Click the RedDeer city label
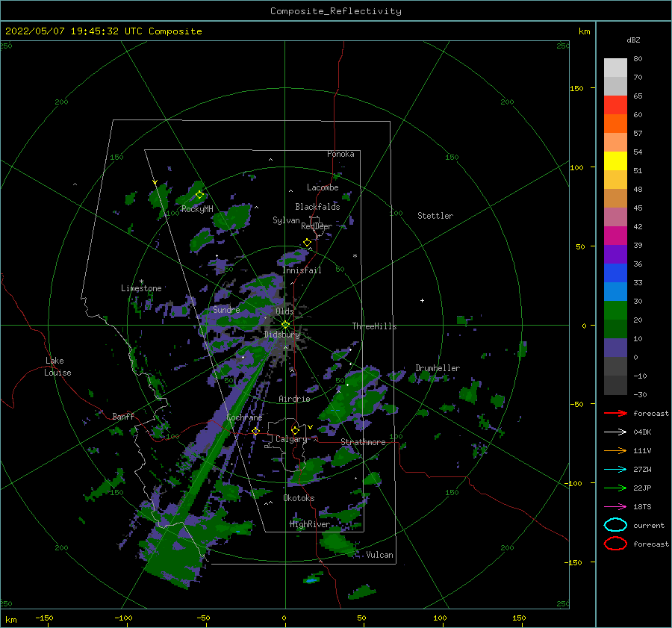The image size is (672, 628). pyautogui.click(x=317, y=226)
